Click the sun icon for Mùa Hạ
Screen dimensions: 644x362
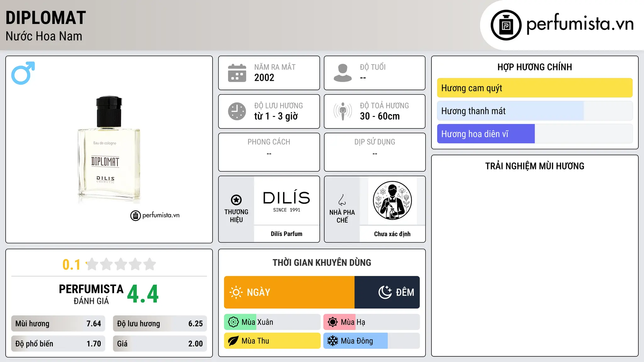pyautogui.click(x=333, y=322)
